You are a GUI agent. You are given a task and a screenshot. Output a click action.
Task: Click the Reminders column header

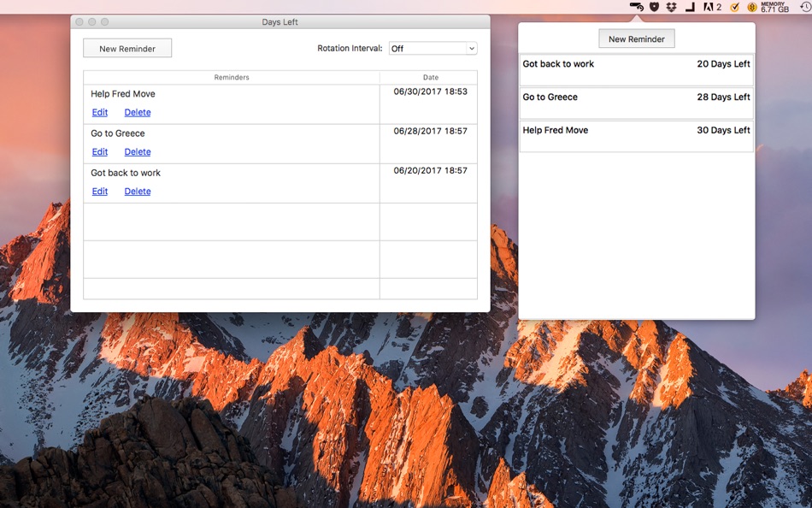coord(232,77)
